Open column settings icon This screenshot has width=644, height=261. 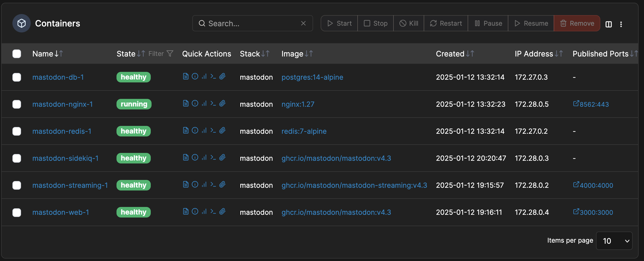point(608,24)
